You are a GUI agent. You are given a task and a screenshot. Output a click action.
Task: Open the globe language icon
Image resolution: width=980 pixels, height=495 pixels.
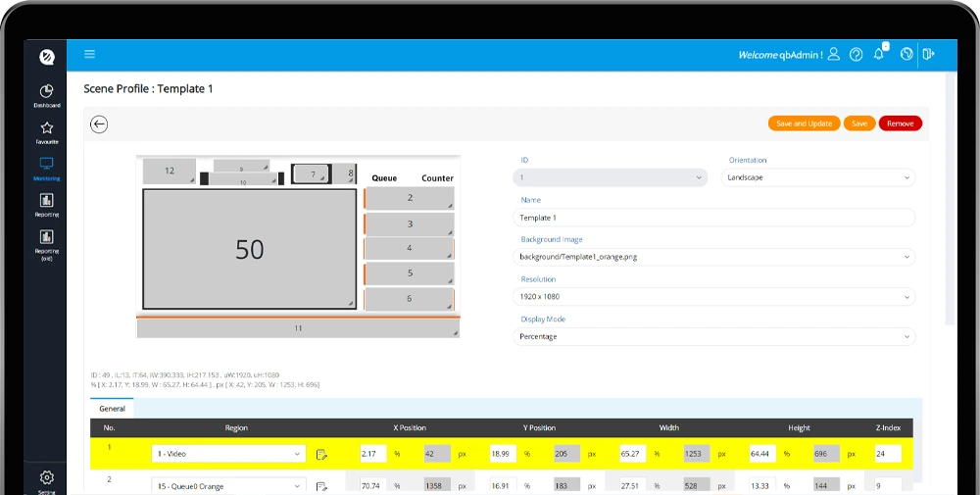pos(906,54)
